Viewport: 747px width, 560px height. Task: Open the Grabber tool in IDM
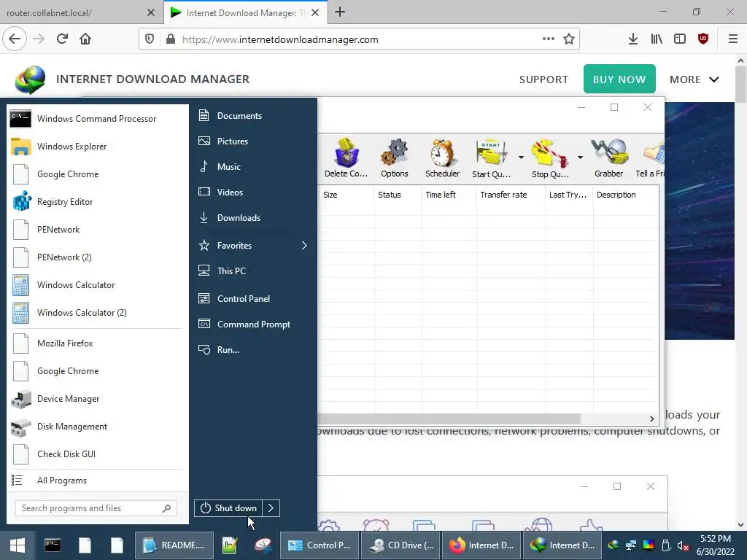click(x=609, y=158)
